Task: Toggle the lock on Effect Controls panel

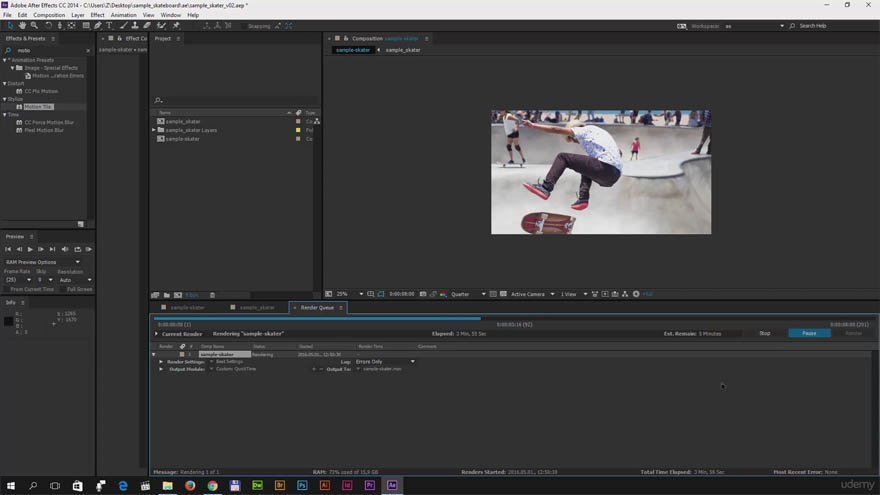Action: pyautogui.click(x=120, y=39)
